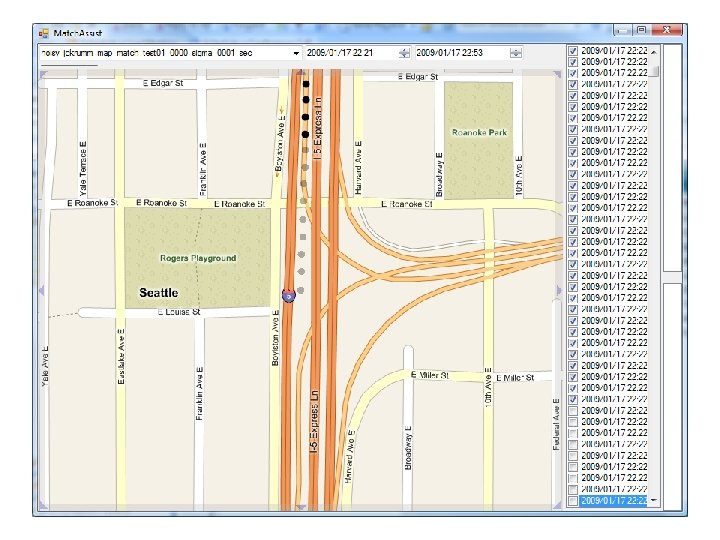
Task: Minimize the MatchAssist window
Action: coord(624,30)
